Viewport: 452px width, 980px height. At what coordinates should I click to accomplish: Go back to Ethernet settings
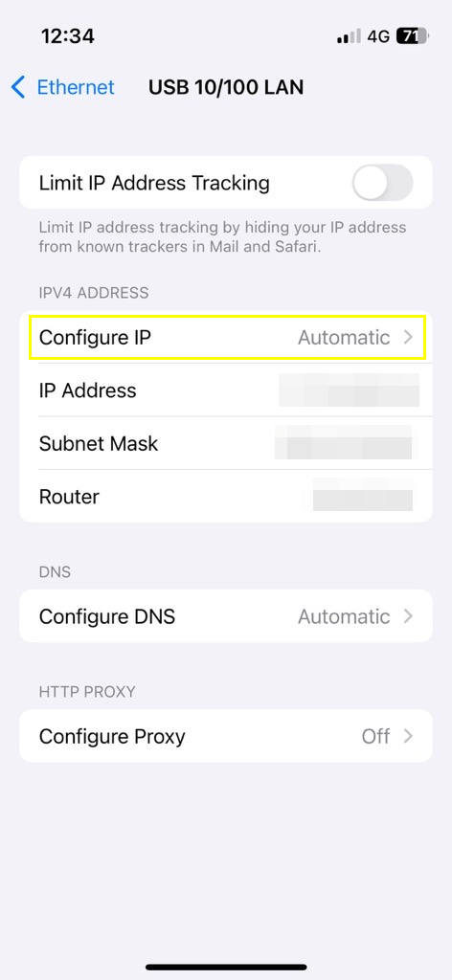pos(63,87)
